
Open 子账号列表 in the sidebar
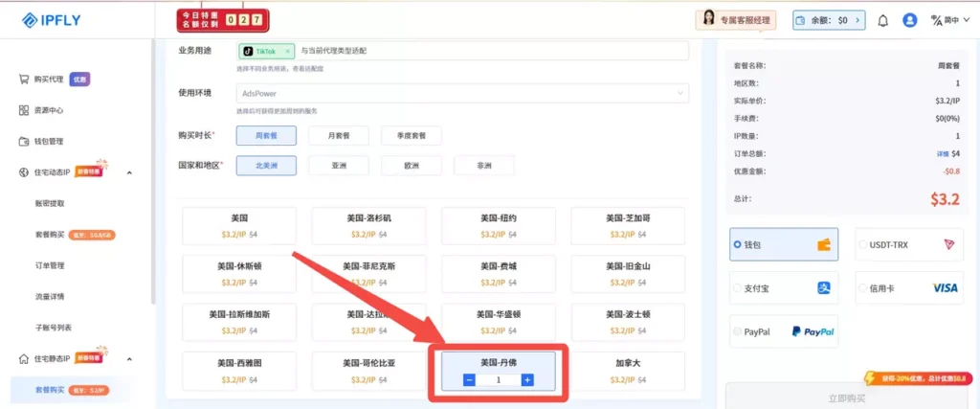coord(54,328)
